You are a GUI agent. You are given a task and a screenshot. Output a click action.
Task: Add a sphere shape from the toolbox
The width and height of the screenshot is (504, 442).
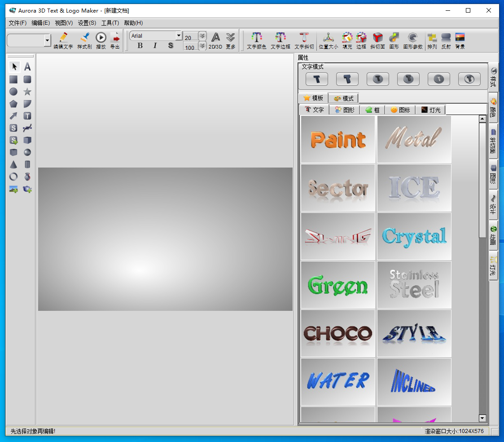pyautogui.click(x=27, y=152)
